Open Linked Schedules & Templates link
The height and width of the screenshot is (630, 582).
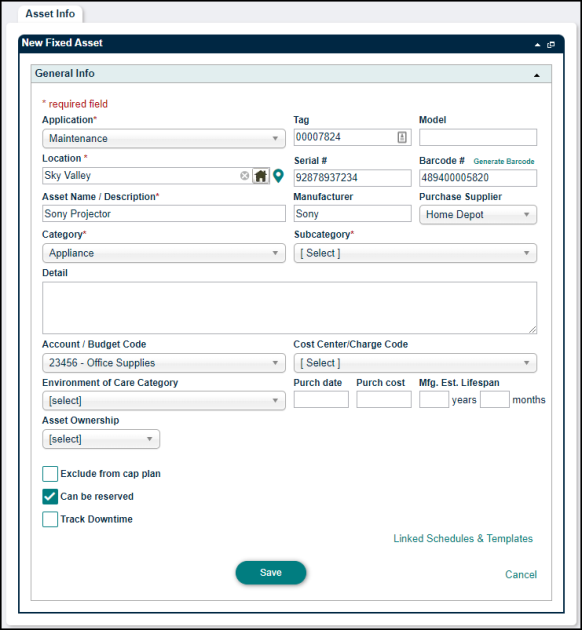463,539
